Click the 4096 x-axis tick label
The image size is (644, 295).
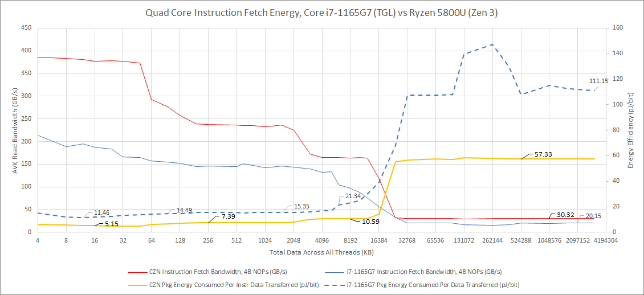click(322, 240)
